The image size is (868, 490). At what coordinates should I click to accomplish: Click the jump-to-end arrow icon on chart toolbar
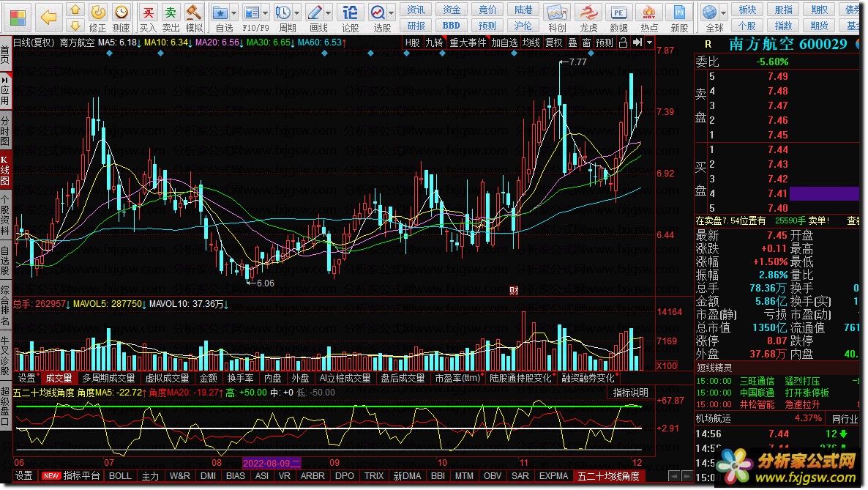click(x=637, y=42)
